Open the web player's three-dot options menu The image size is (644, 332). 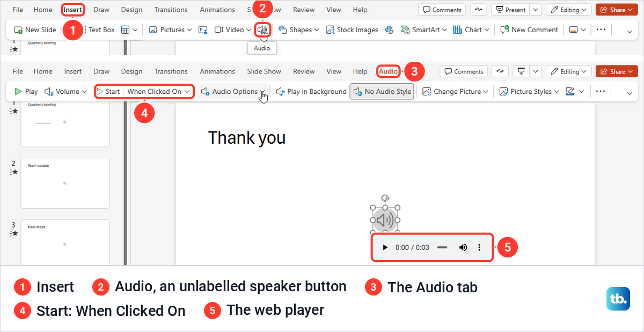479,247
